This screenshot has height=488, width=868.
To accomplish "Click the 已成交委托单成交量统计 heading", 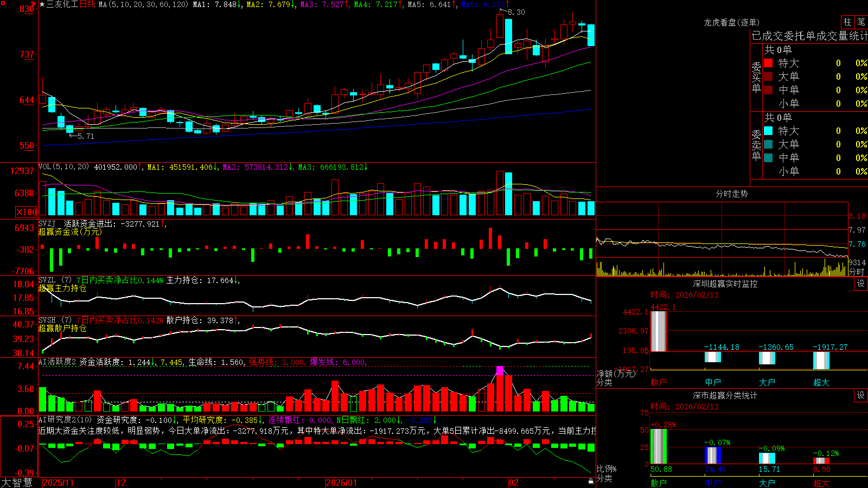I will click(809, 36).
